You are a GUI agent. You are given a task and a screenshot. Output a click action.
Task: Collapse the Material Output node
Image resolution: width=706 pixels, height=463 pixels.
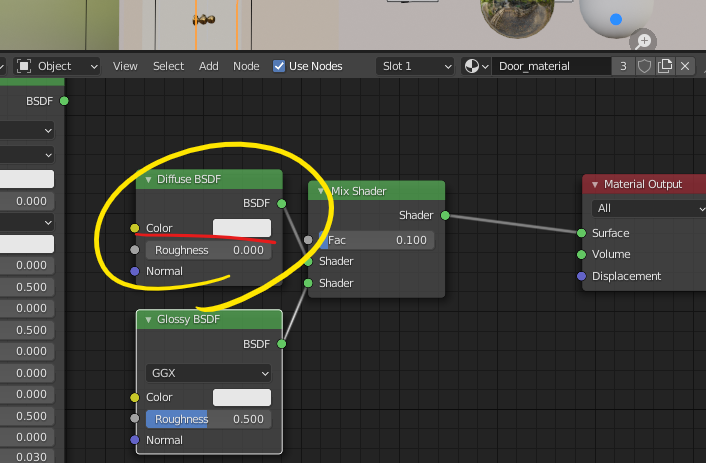click(595, 185)
